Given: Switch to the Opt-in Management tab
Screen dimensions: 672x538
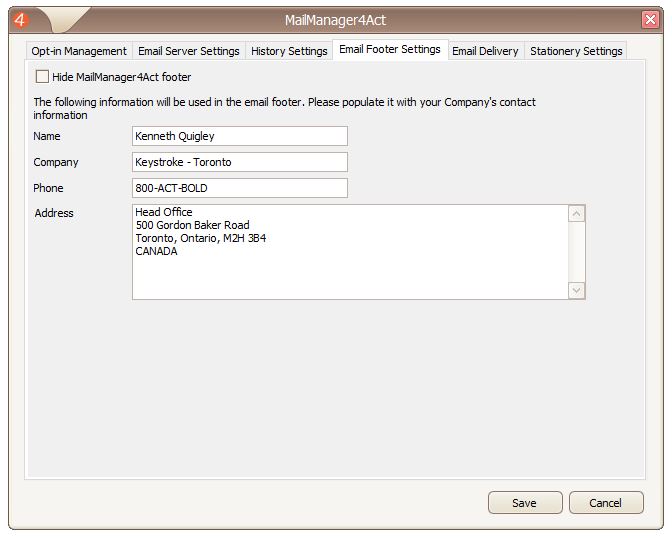Looking at the screenshot, I should click(x=79, y=51).
